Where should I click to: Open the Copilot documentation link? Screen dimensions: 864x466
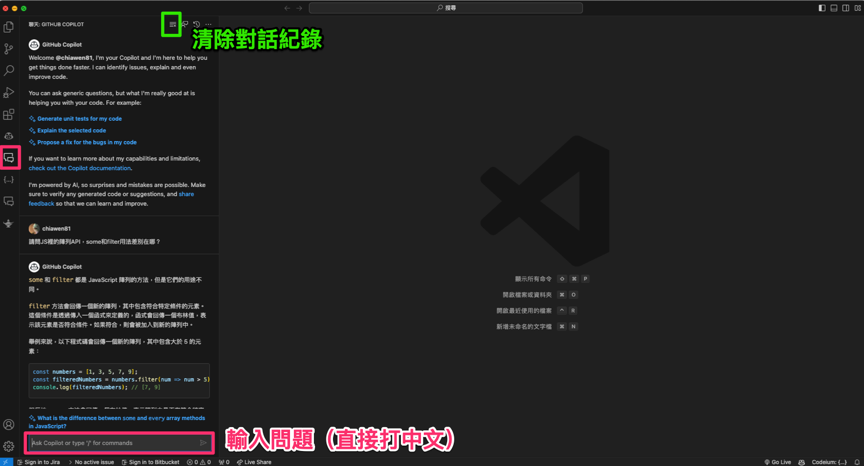[x=80, y=168]
